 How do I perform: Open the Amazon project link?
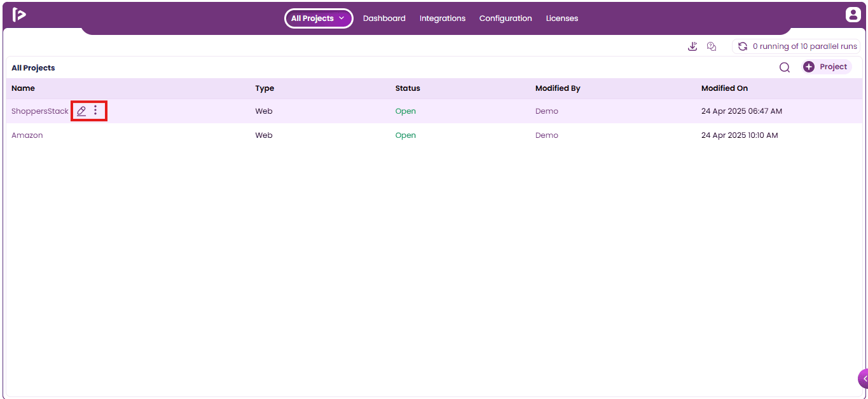click(x=27, y=135)
